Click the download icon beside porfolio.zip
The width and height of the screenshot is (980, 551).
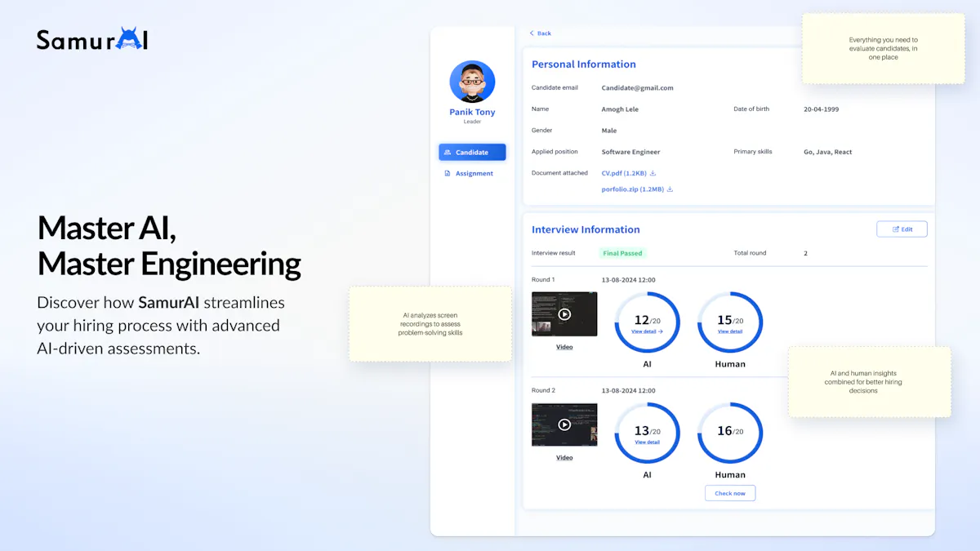[670, 189]
